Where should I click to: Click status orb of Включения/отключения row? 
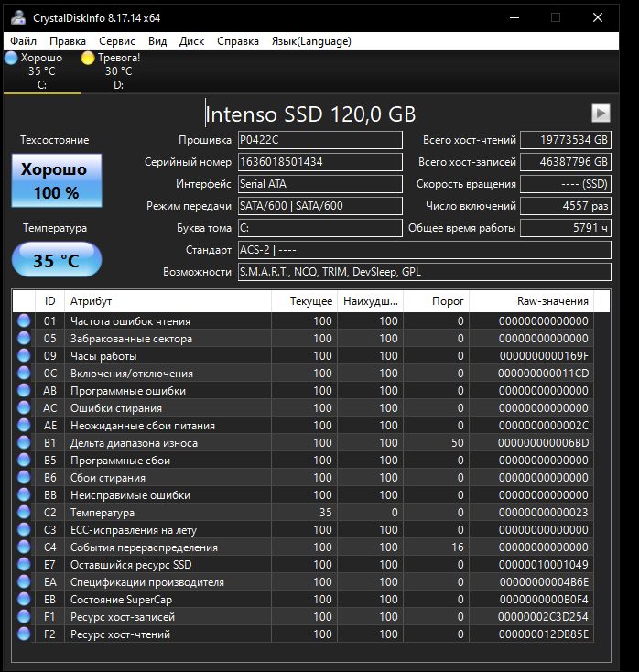pos(24,374)
